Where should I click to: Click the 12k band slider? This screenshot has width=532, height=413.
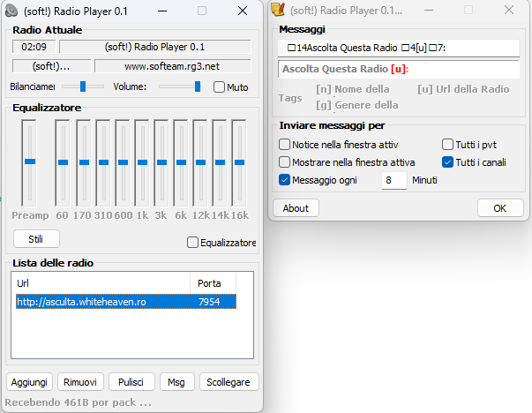[200, 162]
